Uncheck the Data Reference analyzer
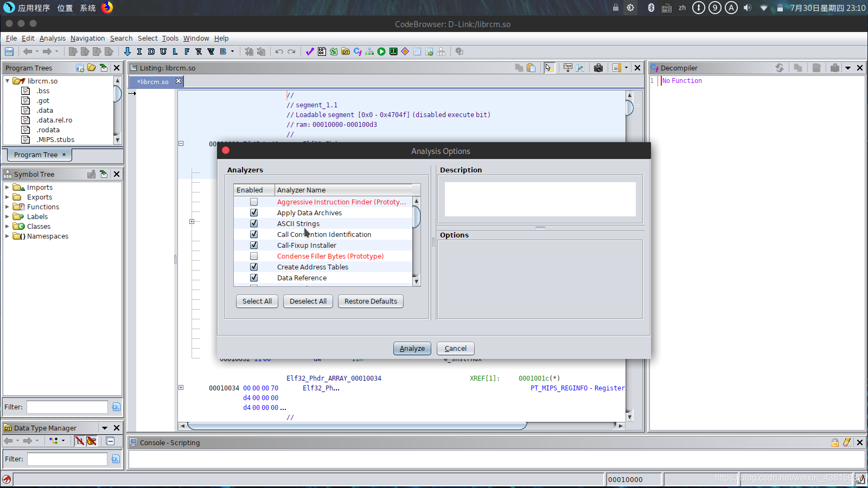Screen dimensions: 868x488 [254, 278]
